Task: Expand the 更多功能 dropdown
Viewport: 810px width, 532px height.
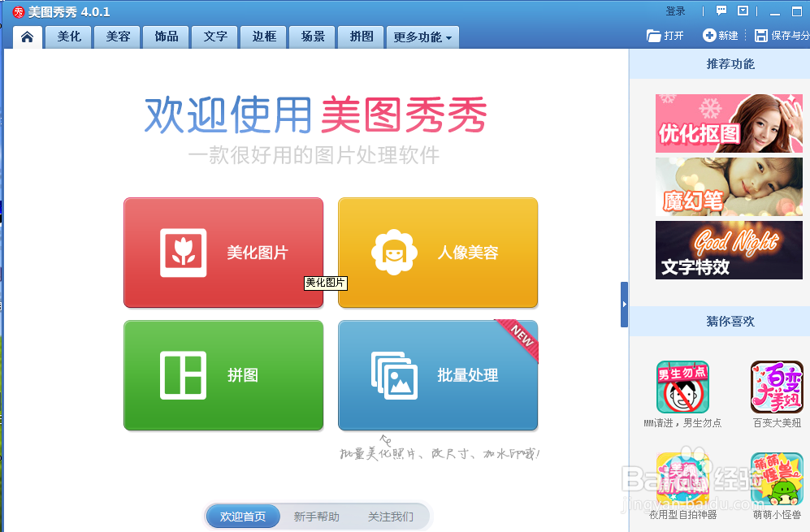Action: click(422, 37)
